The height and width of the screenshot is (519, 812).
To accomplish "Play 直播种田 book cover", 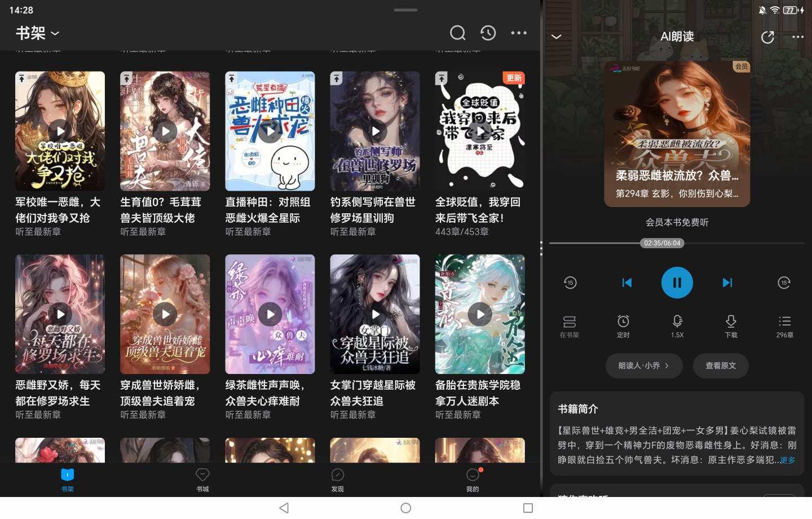I will pos(270,131).
